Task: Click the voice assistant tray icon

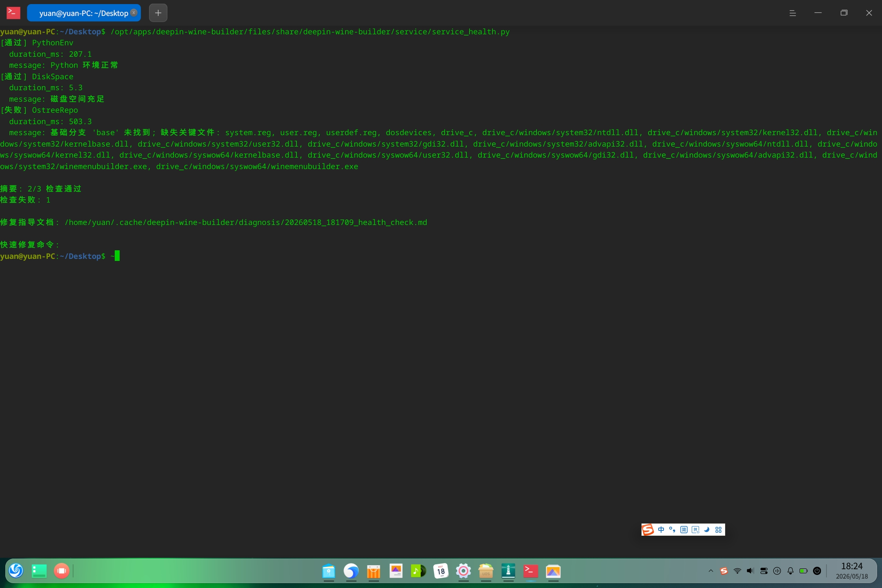Action: (777, 571)
